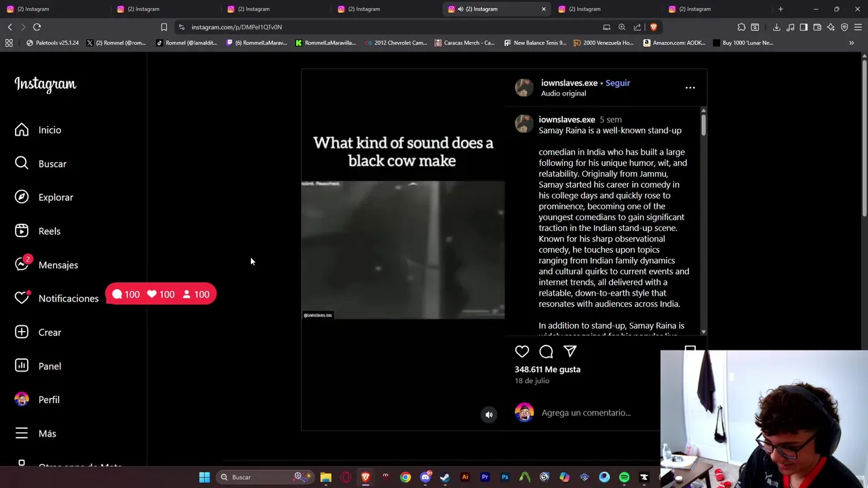This screenshot has width=868, height=488.
Task: Click 18 de julio post date
Action: click(x=532, y=381)
